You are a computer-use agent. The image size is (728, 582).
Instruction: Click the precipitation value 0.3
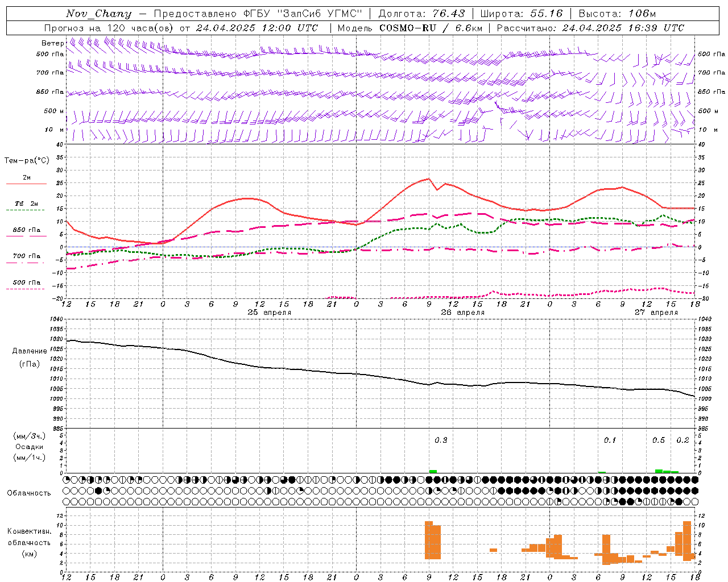tap(441, 440)
